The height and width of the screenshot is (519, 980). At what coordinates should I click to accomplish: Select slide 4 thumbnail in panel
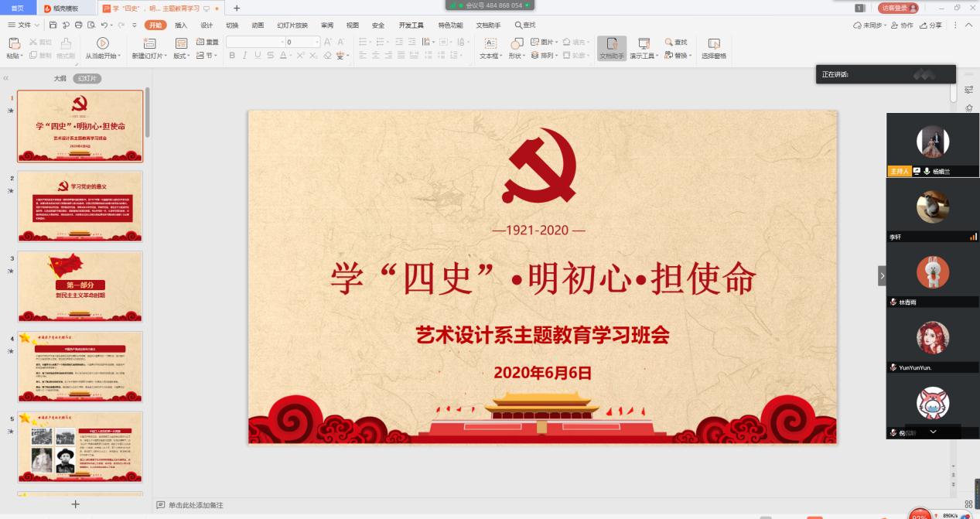(80, 367)
